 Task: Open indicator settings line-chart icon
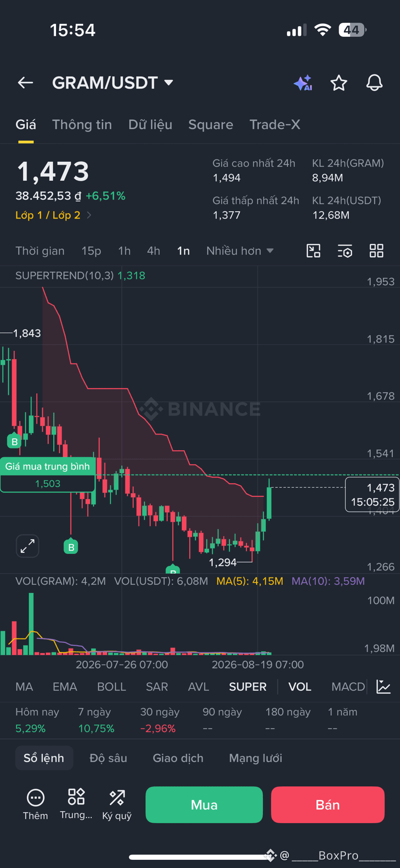[384, 686]
